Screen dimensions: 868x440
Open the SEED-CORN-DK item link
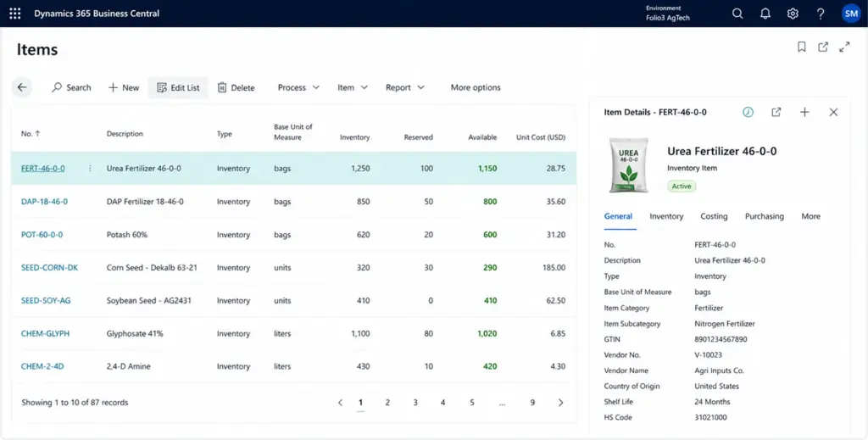[x=49, y=267]
